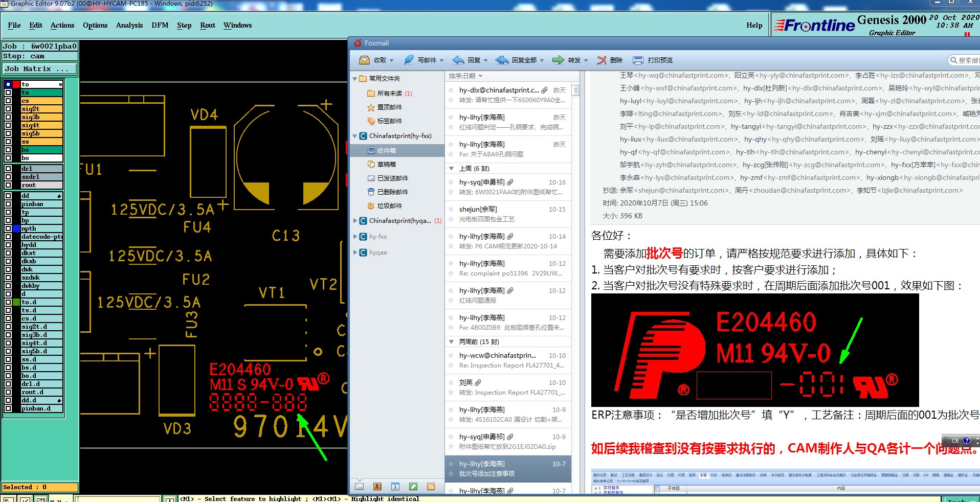Star the shejun 光电板四面包金工艺 email
Screen dimensions: 980x502
click(451, 219)
